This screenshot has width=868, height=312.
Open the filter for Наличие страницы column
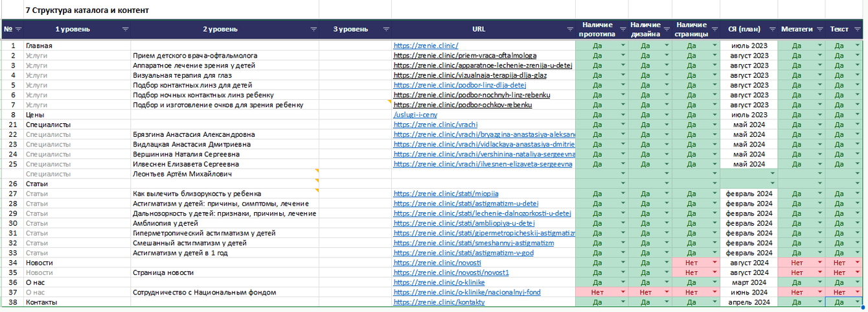coord(713,29)
